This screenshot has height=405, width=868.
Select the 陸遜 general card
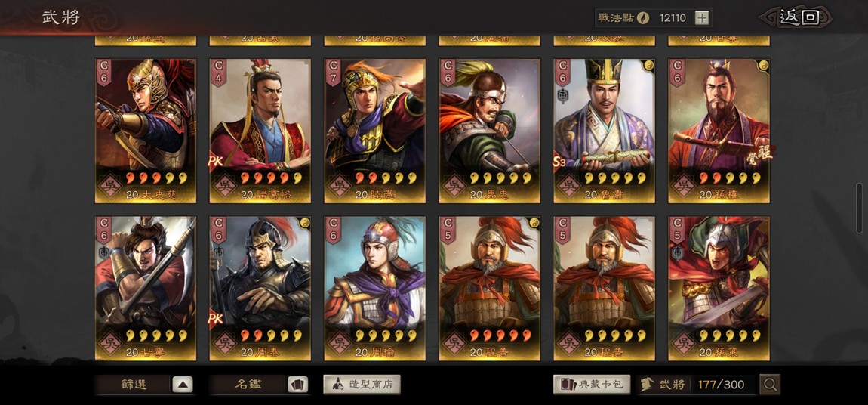click(x=375, y=131)
